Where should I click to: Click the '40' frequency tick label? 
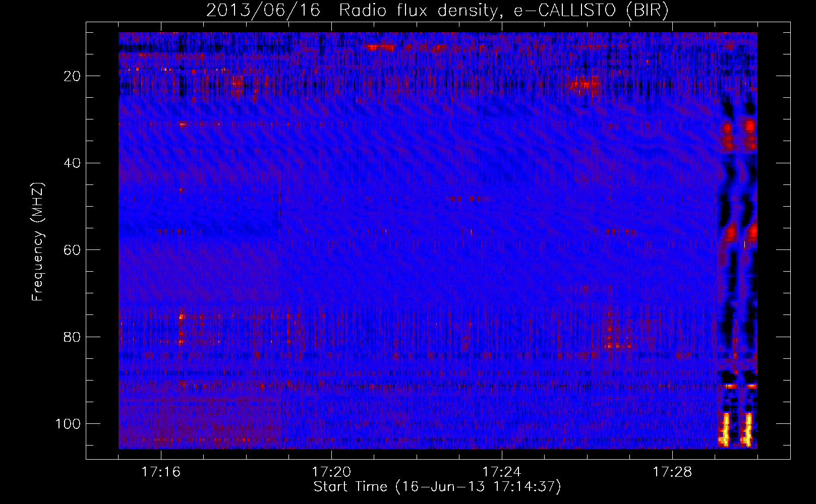pos(73,163)
